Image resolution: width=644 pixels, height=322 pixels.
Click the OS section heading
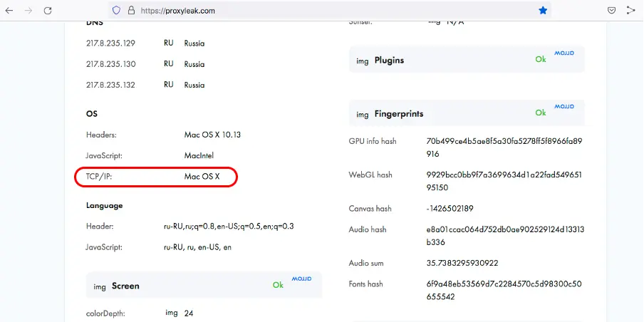(x=92, y=114)
